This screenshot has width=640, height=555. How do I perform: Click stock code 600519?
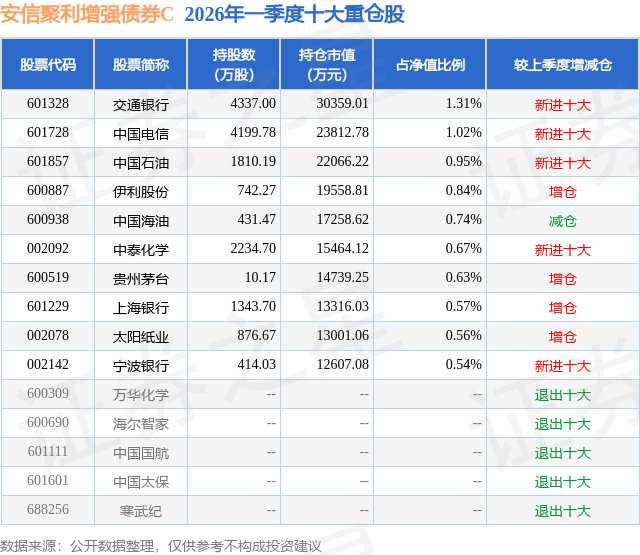(x=48, y=278)
